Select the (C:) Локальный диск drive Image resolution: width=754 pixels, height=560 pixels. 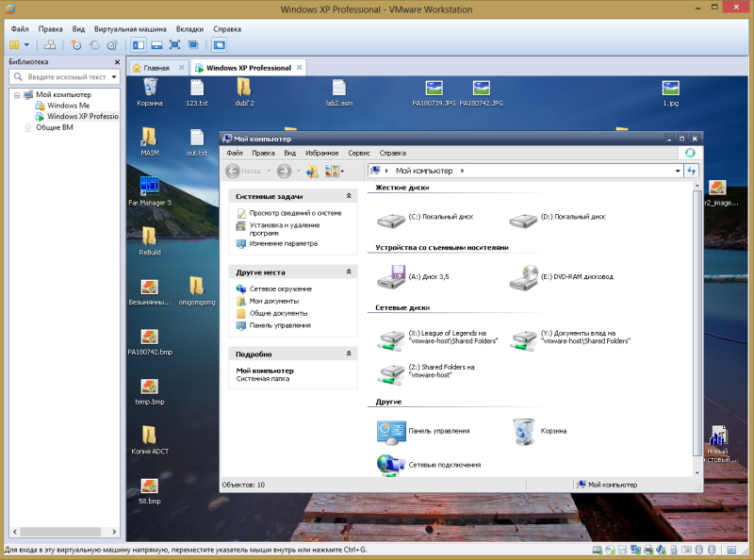[425, 220]
